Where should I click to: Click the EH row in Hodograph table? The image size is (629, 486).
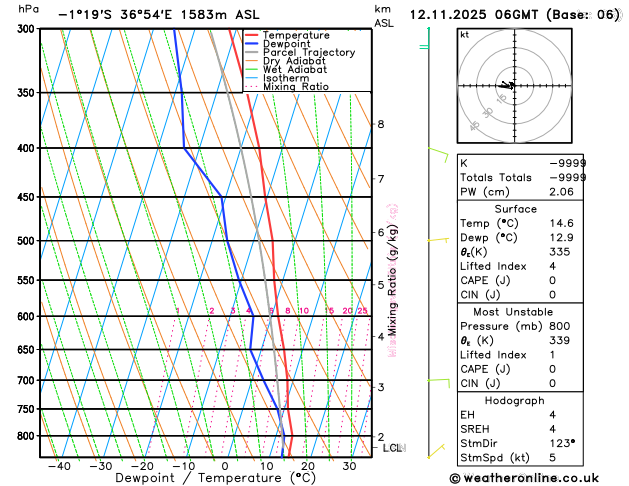[x=520, y=415]
